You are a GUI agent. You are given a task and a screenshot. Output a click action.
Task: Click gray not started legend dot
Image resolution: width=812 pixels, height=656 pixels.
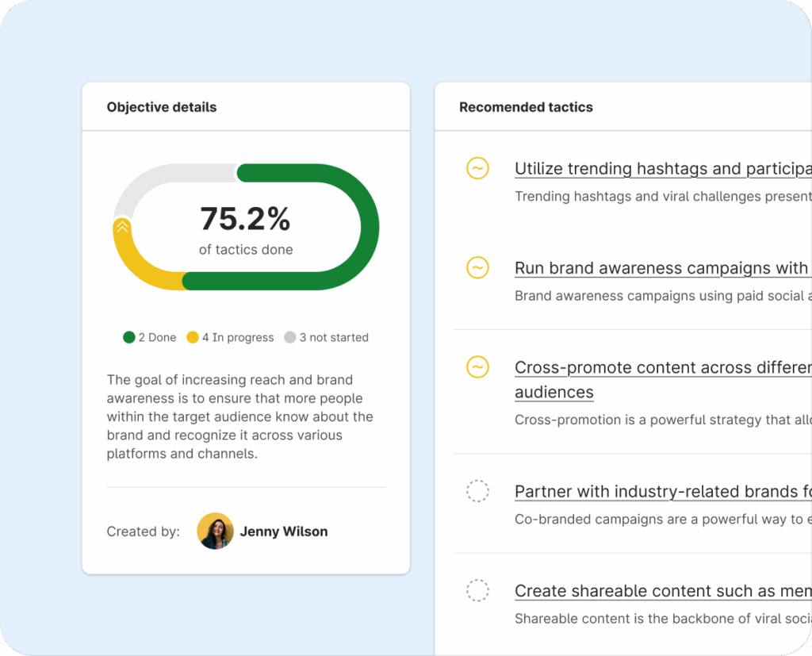point(290,337)
